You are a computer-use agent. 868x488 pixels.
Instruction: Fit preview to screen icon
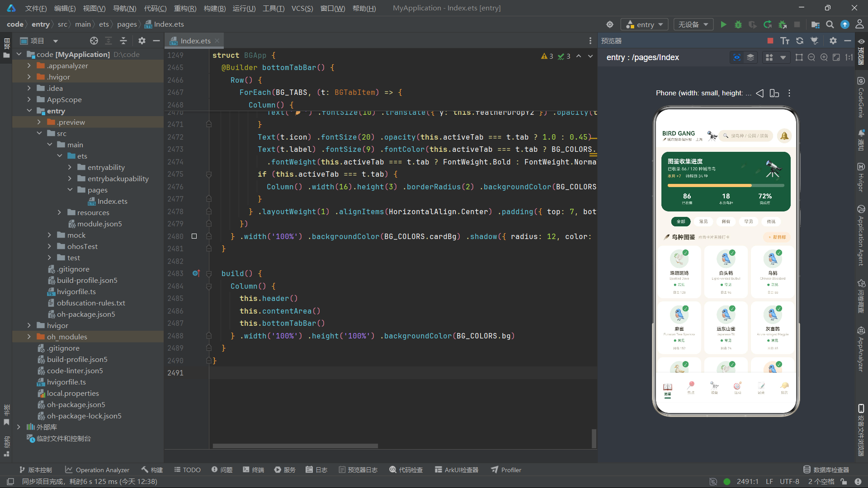tap(836, 57)
